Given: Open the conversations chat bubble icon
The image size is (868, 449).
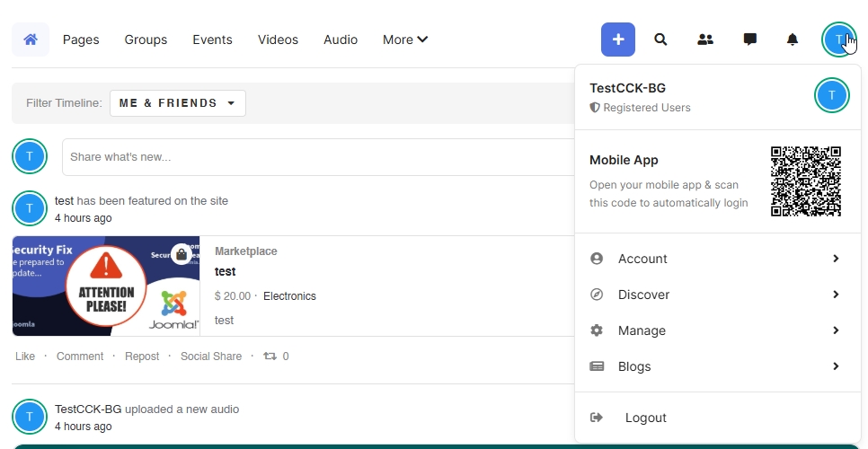Looking at the screenshot, I should click(749, 40).
